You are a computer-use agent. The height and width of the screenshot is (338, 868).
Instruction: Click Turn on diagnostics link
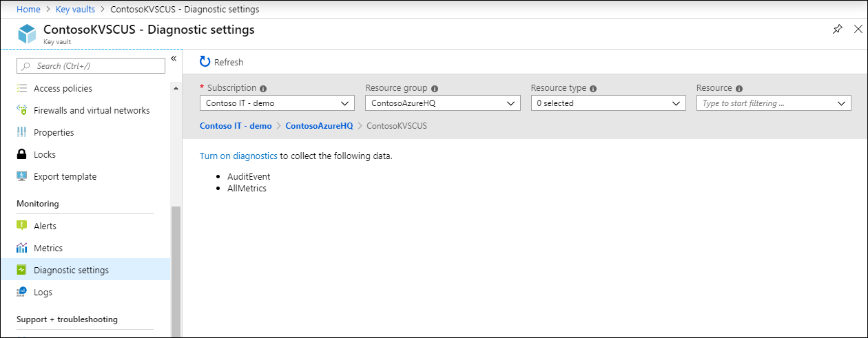(238, 156)
